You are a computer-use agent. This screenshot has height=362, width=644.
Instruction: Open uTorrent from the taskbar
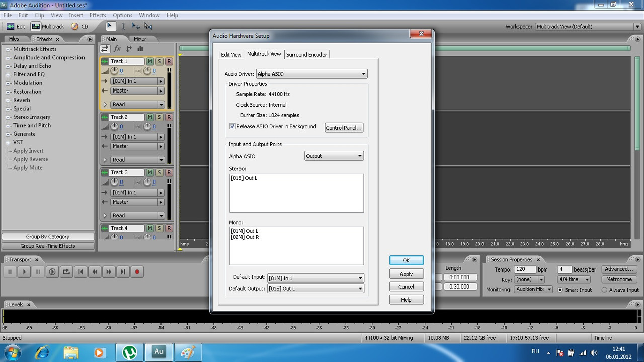pos(130,352)
